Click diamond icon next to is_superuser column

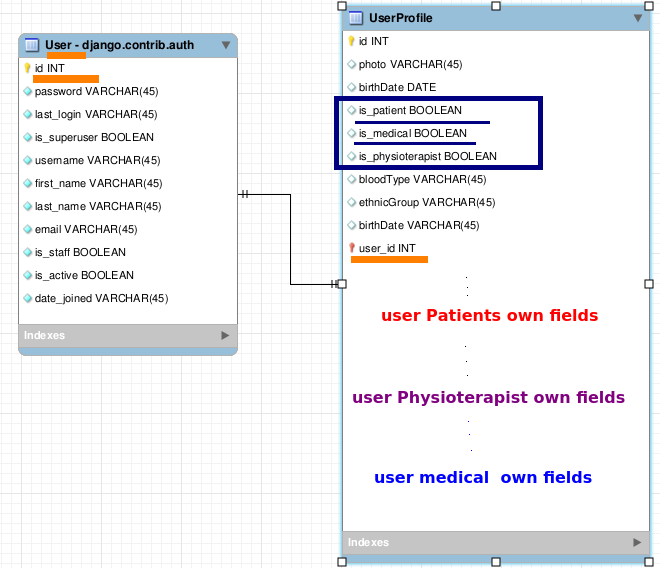pyautogui.click(x=28, y=137)
